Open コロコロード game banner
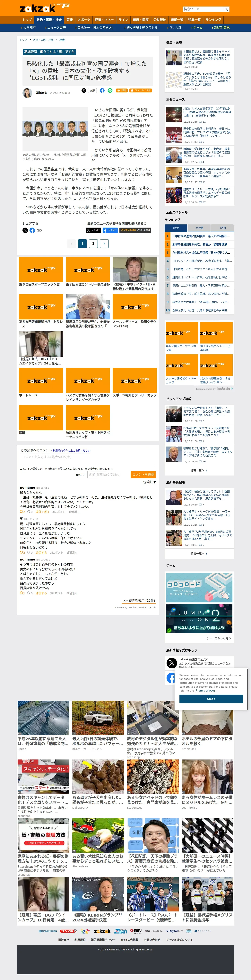The width and height of the screenshot is (251, 980). click(x=199, y=587)
